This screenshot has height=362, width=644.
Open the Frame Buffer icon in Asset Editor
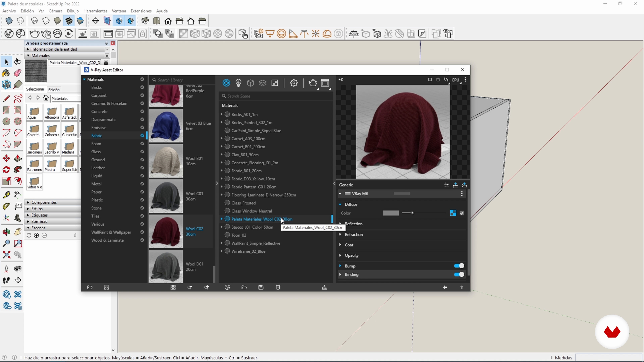(325, 83)
